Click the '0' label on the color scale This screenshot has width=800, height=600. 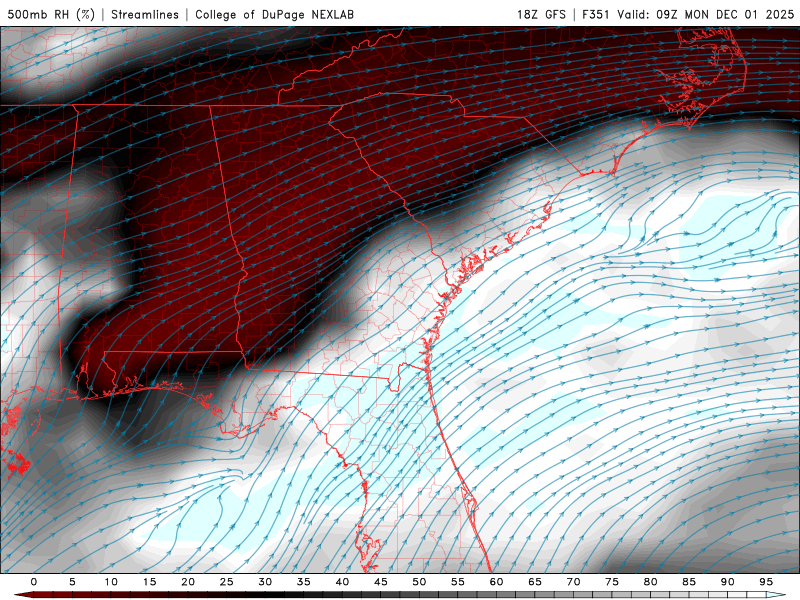pyautogui.click(x=34, y=582)
